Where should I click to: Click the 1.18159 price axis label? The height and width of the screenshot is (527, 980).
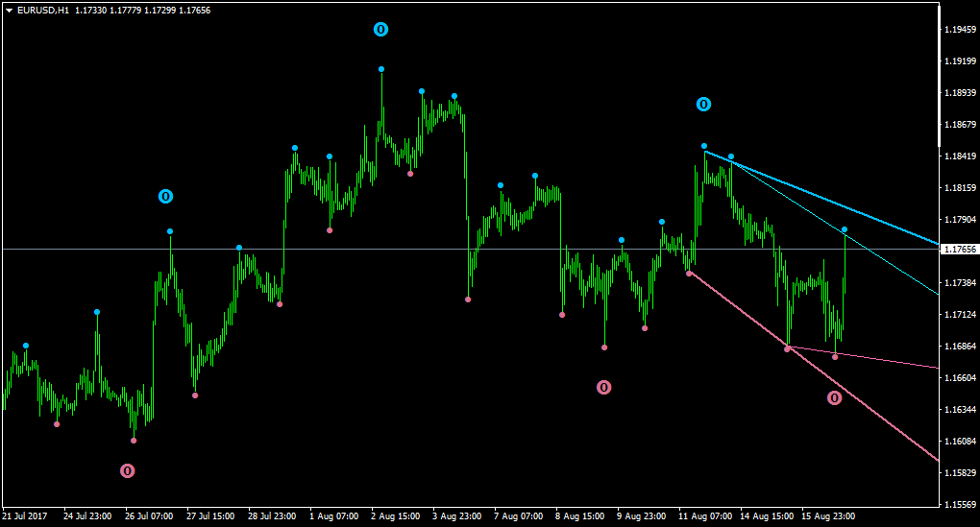(960, 188)
